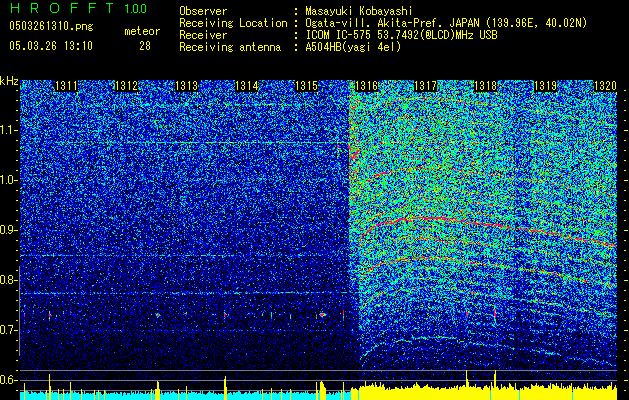629x400 pixels.
Task: Click the date stamp 05.03.26 13:10
Action: coord(51,46)
